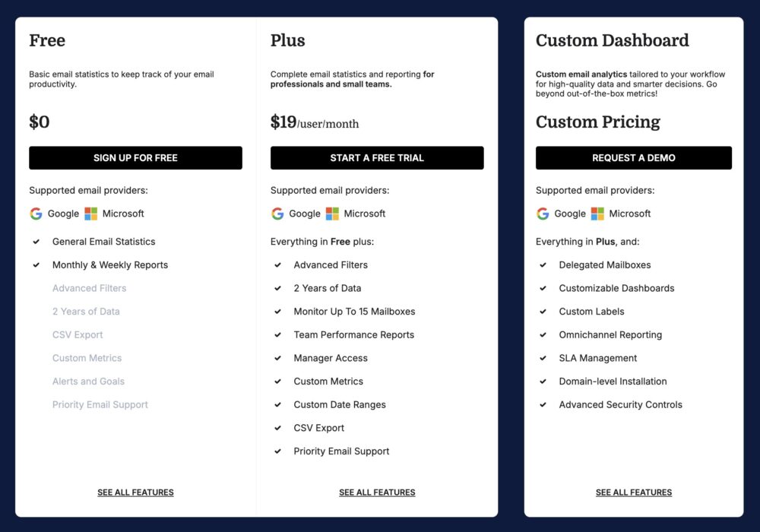The image size is (760, 532).
Task: Click Google logo in Custom Dashboard plan
Action: tap(543, 214)
